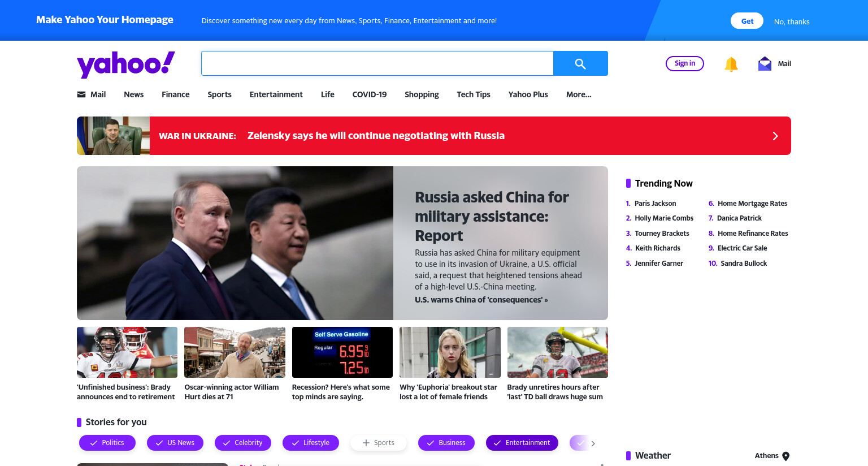This screenshot has height=466, width=868.
Task: Read 'Russia asked China for military assistance' story
Action: pos(492,216)
